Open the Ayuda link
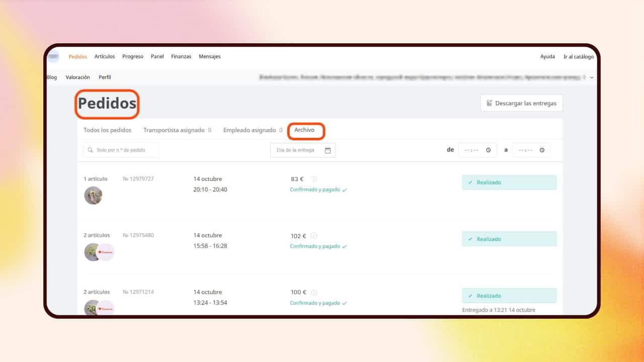644x362 pixels. 547,57
